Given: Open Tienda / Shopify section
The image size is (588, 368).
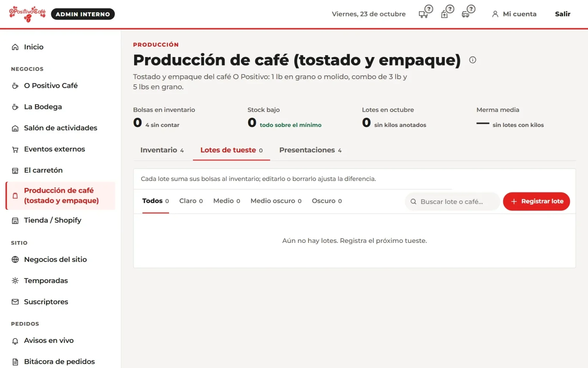Looking at the screenshot, I should [61, 220].
